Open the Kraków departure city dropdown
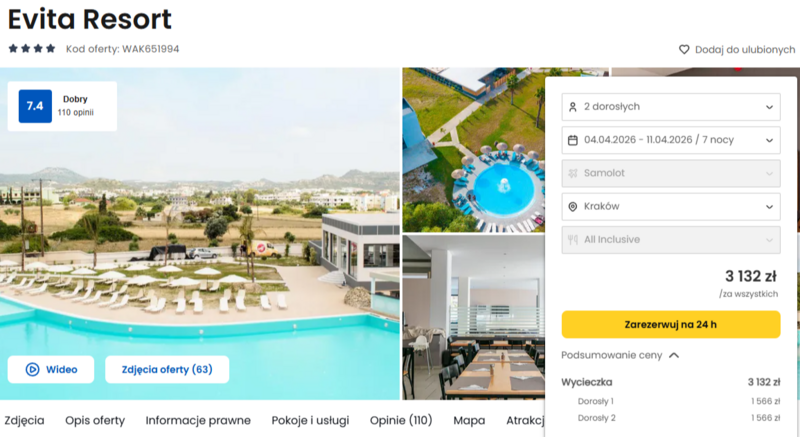This screenshot has height=437, width=800. click(671, 207)
